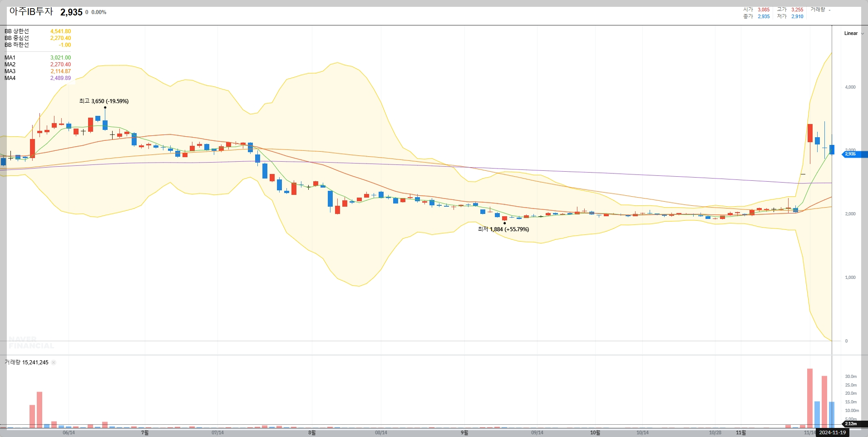Click the MA4 moving average label
868x437 pixels.
pos(10,78)
